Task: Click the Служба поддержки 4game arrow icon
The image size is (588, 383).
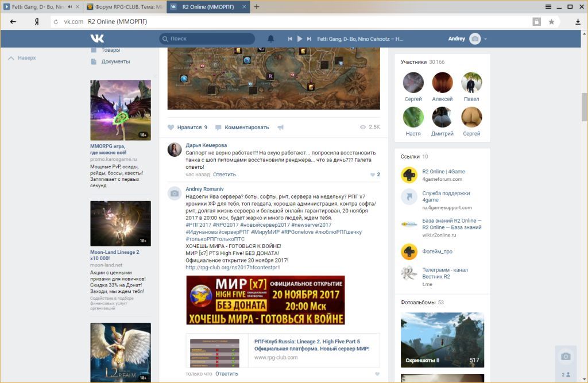Action: click(x=409, y=196)
